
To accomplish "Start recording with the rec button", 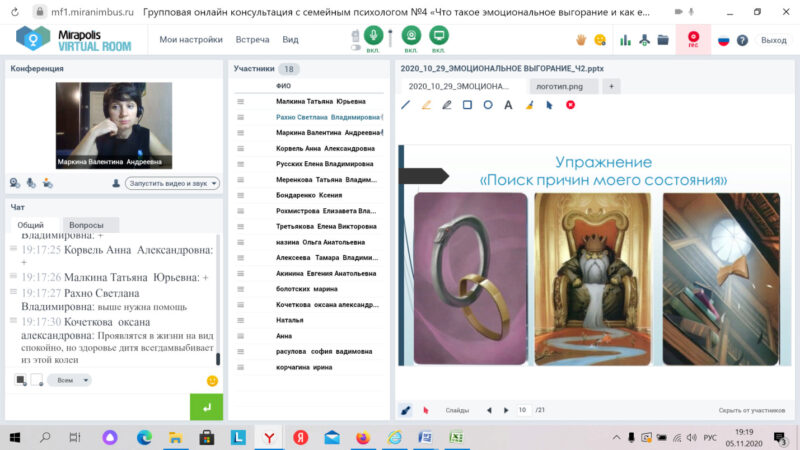I will click(x=693, y=39).
